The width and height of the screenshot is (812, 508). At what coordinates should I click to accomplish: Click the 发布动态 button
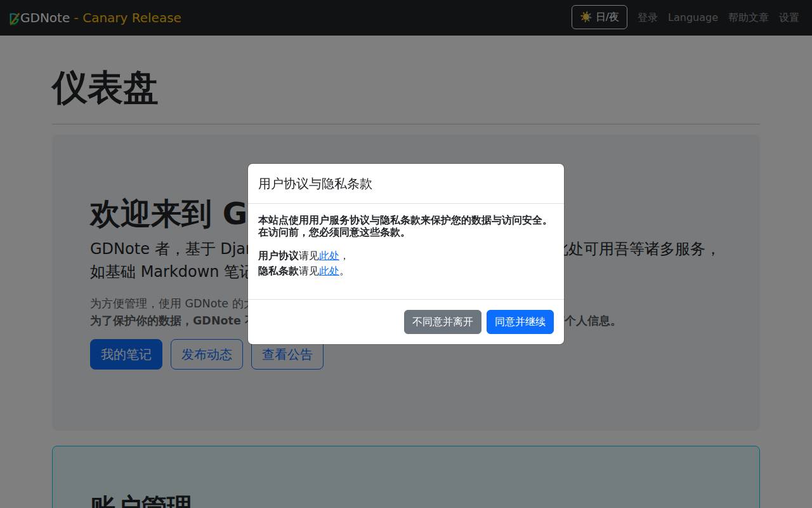click(x=207, y=354)
